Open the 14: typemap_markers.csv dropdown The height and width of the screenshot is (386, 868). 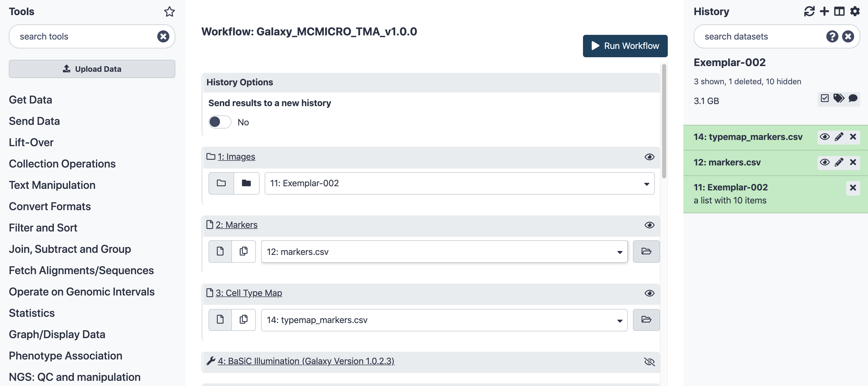coord(444,320)
